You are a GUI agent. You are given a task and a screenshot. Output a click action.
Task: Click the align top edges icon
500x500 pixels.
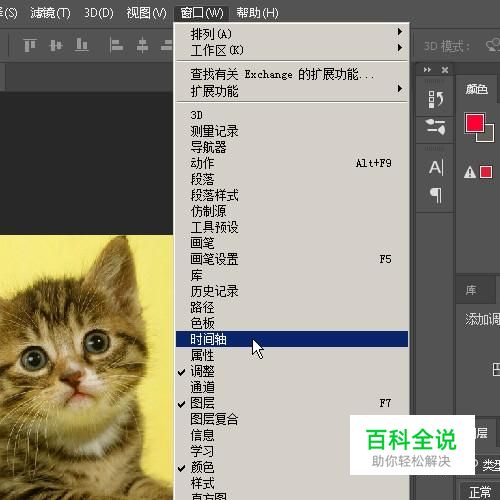[30, 45]
